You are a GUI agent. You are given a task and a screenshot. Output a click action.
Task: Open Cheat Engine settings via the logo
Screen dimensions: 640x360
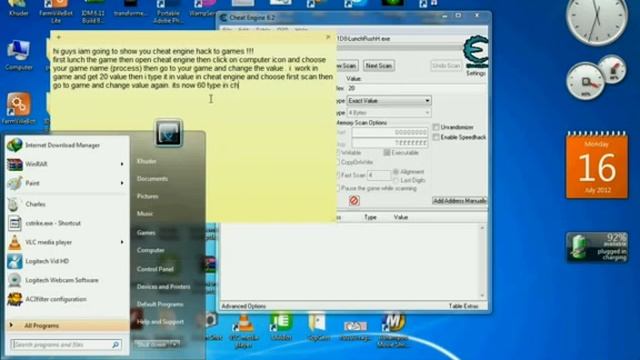[476, 52]
